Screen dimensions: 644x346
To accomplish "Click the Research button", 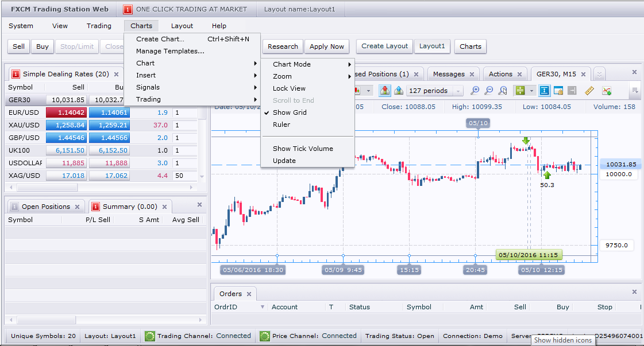I will (283, 46).
